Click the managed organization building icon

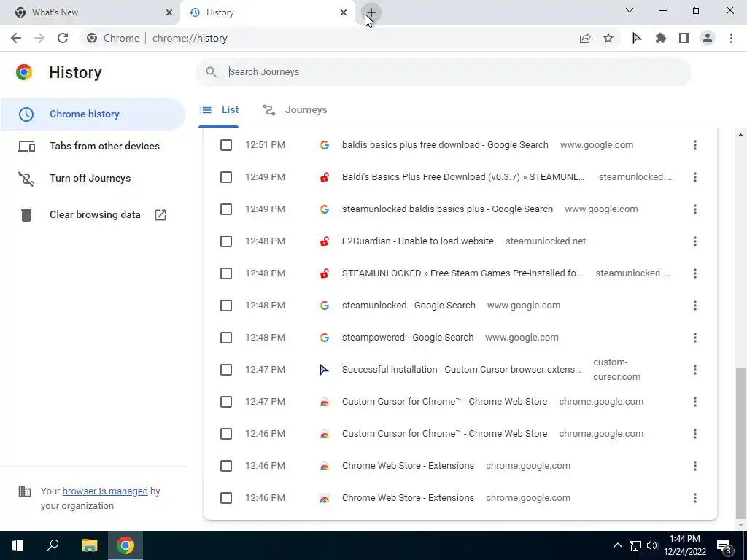(x=24, y=491)
